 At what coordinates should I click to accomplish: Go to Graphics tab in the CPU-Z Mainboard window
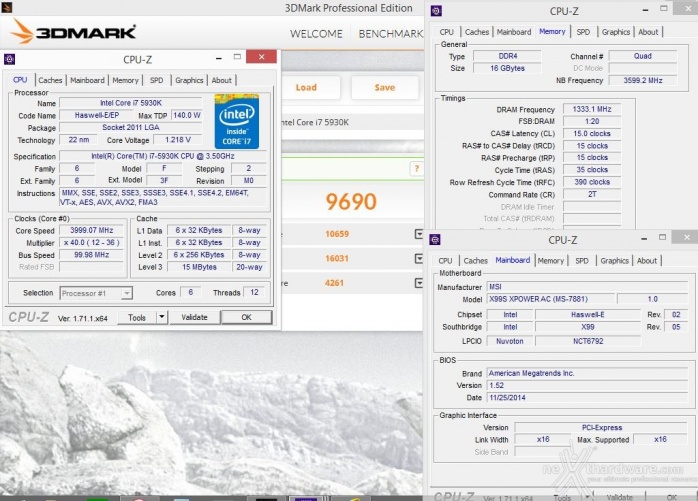pyautogui.click(x=614, y=261)
